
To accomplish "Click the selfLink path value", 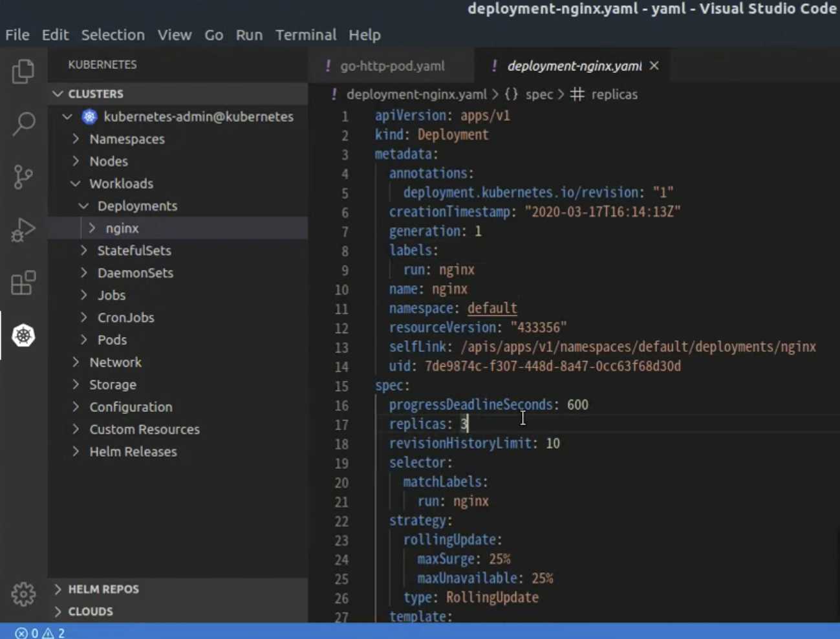I will tap(638, 347).
